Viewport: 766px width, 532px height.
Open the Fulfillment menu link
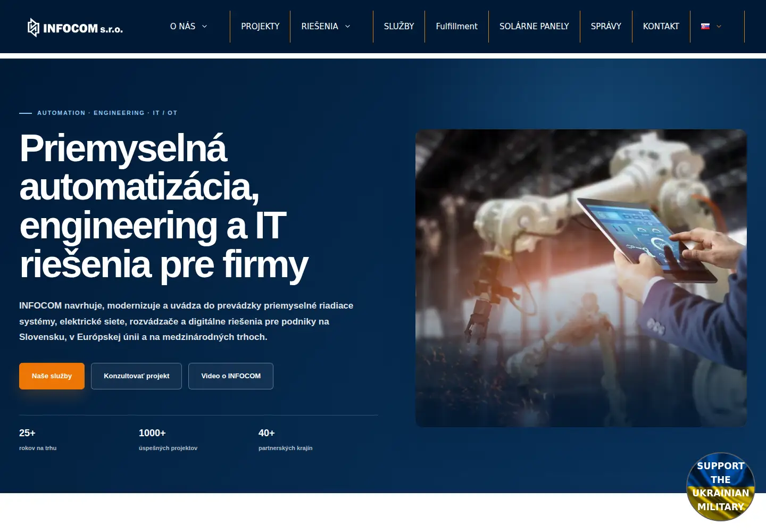pos(456,26)
